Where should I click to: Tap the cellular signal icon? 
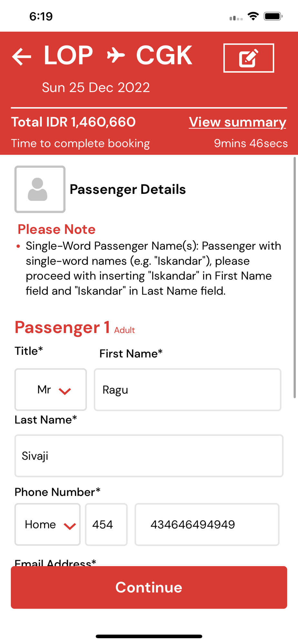click(x=236, y=18)
